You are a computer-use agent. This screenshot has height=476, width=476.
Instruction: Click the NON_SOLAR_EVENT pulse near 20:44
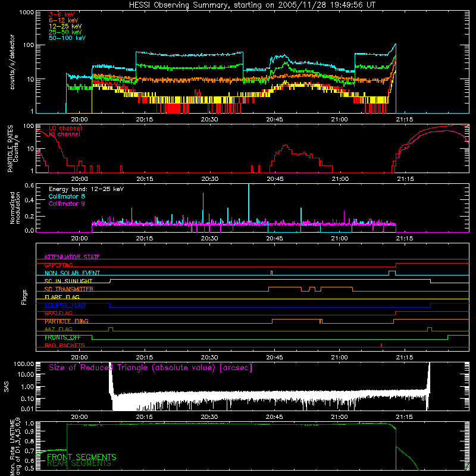[271, 273]
